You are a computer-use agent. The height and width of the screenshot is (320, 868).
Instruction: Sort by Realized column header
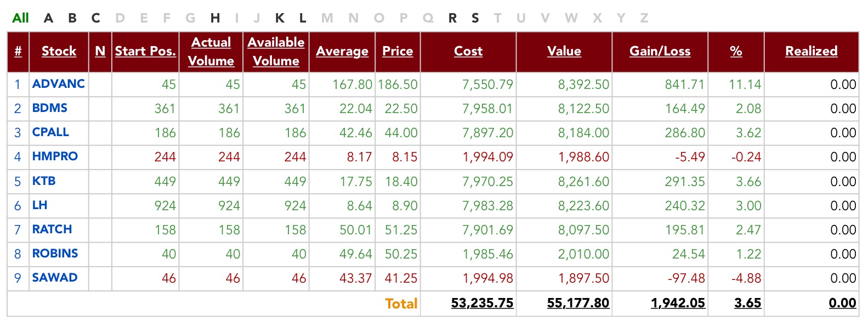812,51
